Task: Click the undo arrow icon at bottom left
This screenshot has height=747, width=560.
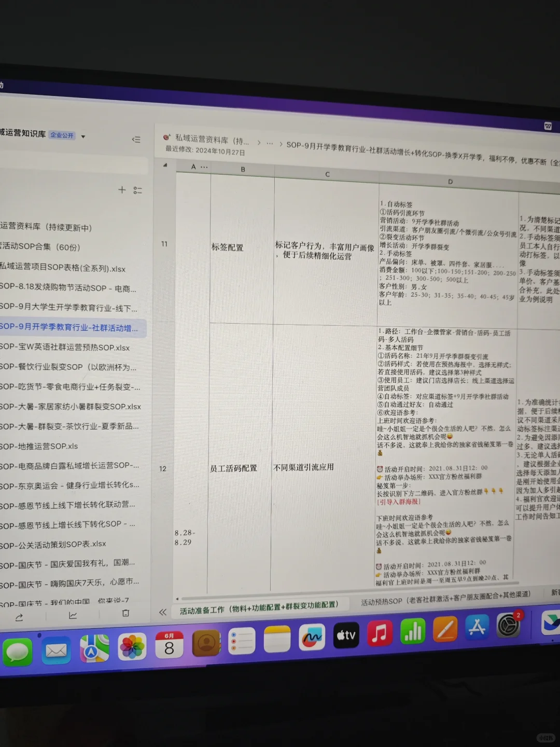Action: pyautogui.click(x=19, y=617)
